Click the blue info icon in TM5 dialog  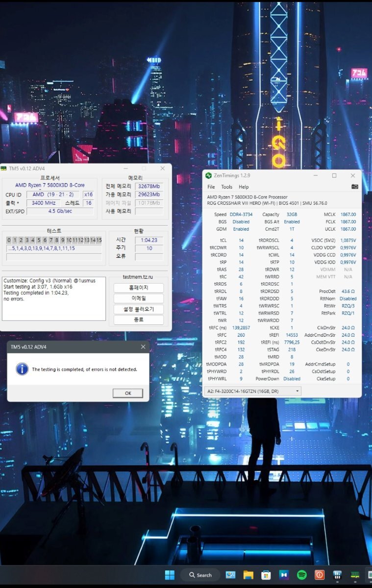(22, 369)
